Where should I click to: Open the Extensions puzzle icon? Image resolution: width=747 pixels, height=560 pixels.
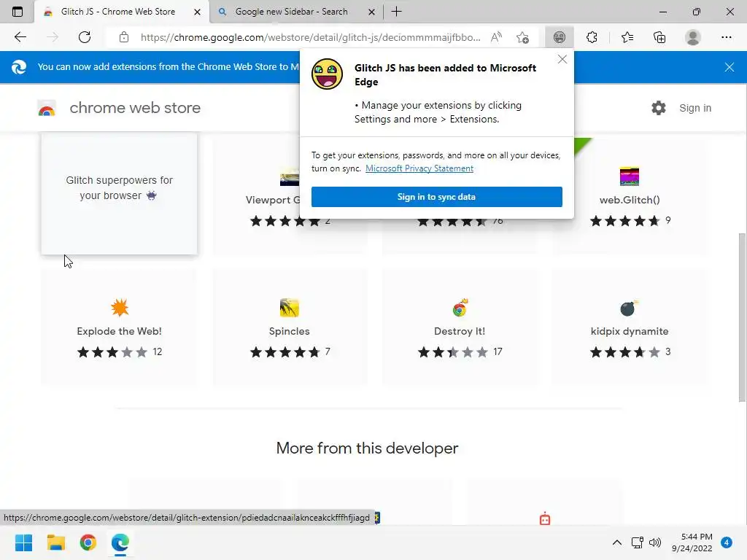tap(592, 37)
